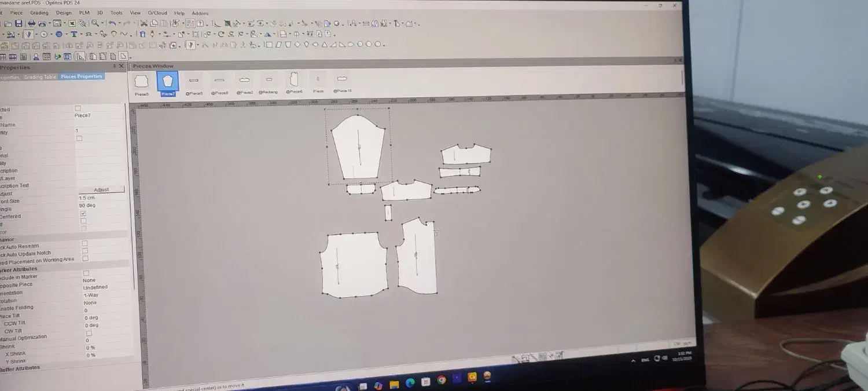Select the Circle tool in second toolbar row
The width and height of the screenshot is (868, 391).
[43, 35]
